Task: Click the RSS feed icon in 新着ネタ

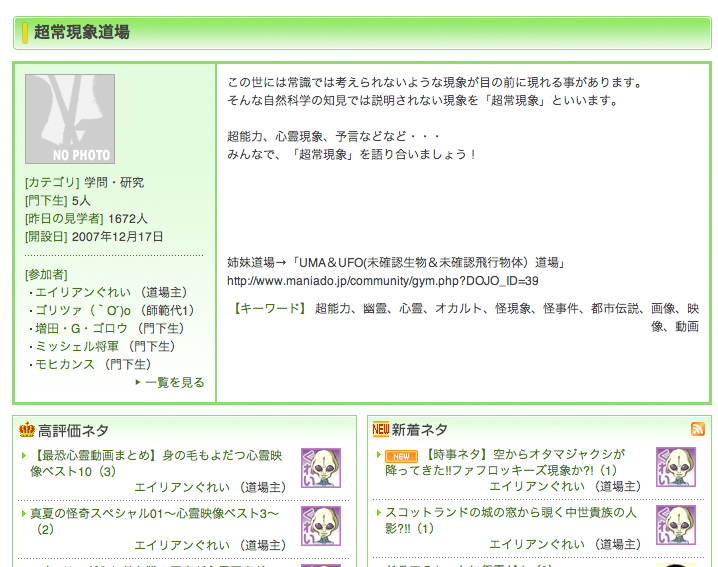Action: [697, 429]
